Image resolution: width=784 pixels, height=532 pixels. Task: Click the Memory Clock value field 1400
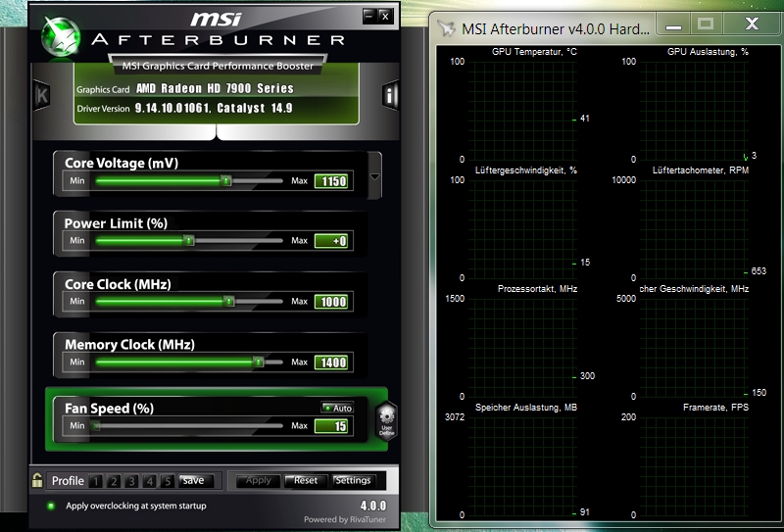331,362
